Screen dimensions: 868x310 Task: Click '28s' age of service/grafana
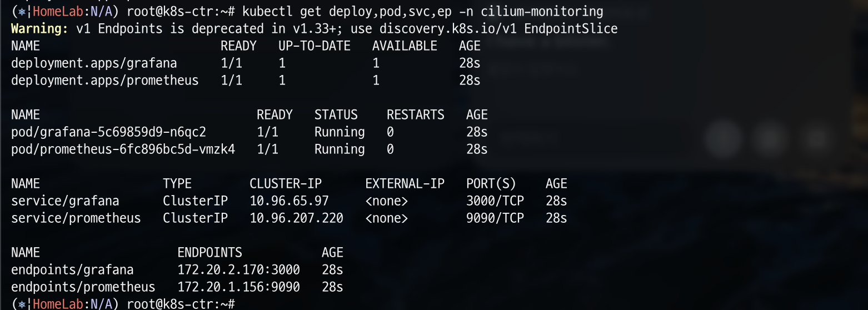pyautogui.click(x=556, y=201)
